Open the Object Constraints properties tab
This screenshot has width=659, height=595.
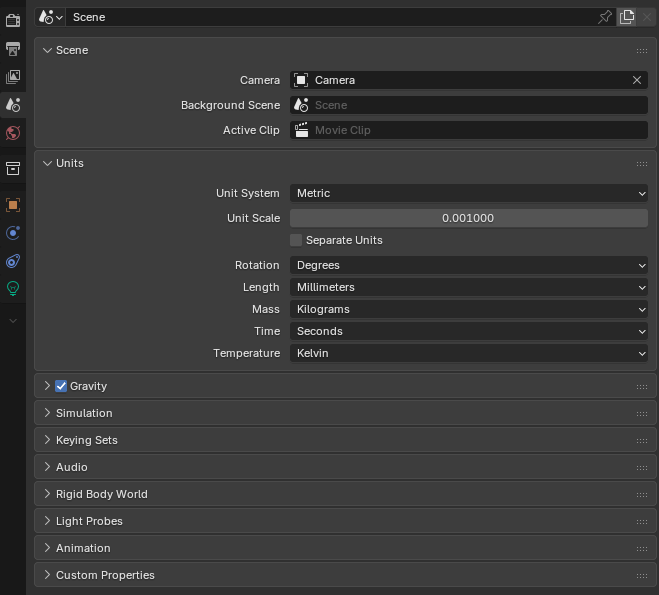(x=13, y=261)
